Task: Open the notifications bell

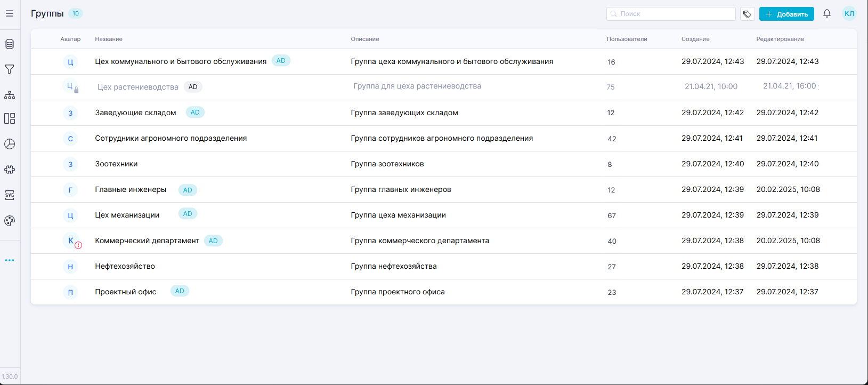Action: (826, 14)
